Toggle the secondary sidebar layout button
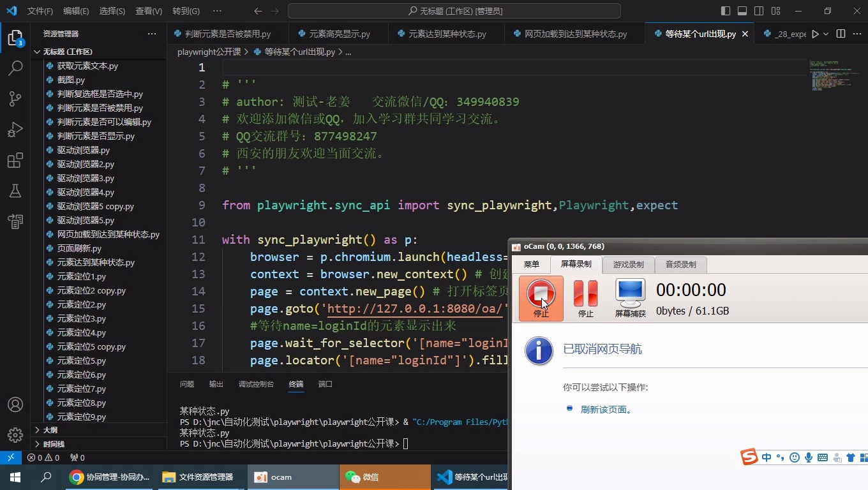This screenshot has width=868, height=490. (759, 11)
